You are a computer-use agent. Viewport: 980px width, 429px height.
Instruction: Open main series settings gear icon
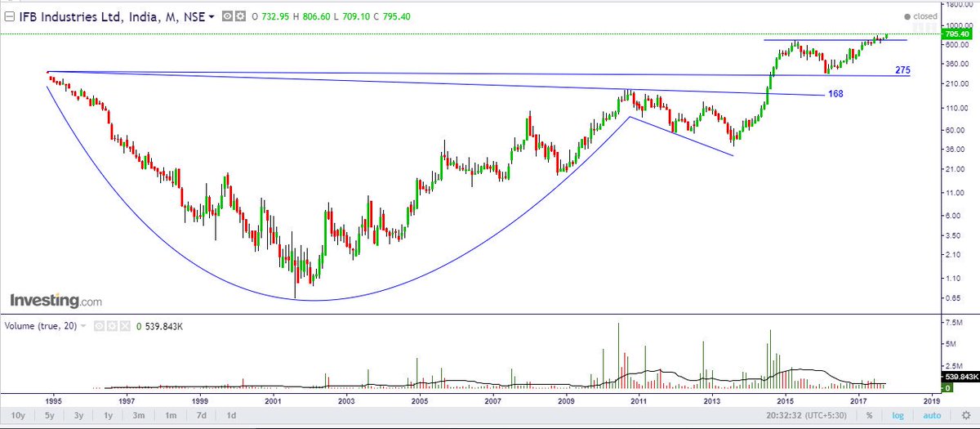tap(240, 16)
